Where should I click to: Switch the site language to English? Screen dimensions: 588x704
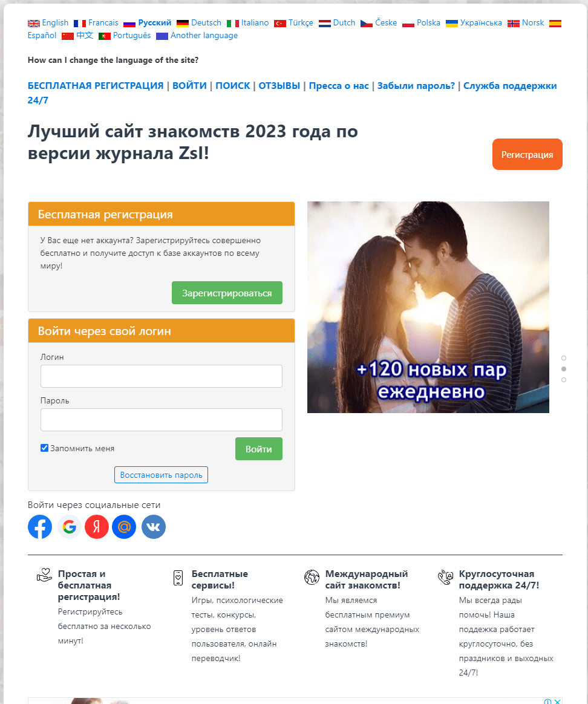[48, 23]
